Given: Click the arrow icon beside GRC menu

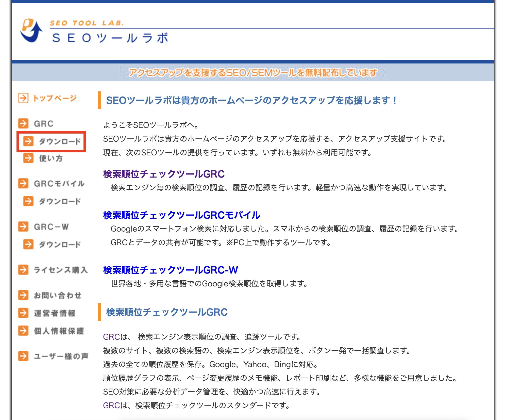Looking at the screenshot, I should coord(23,123).
